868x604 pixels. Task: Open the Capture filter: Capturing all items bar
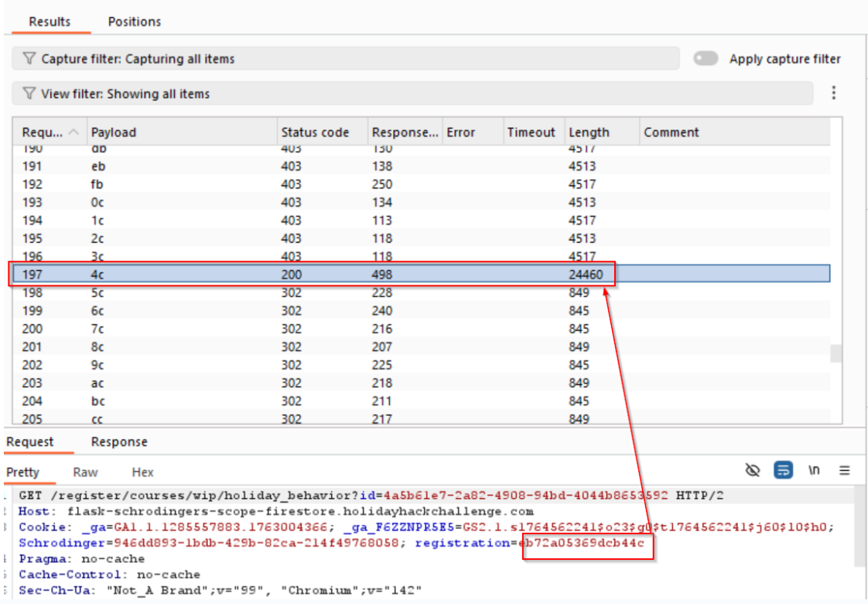tap(345, 59)
